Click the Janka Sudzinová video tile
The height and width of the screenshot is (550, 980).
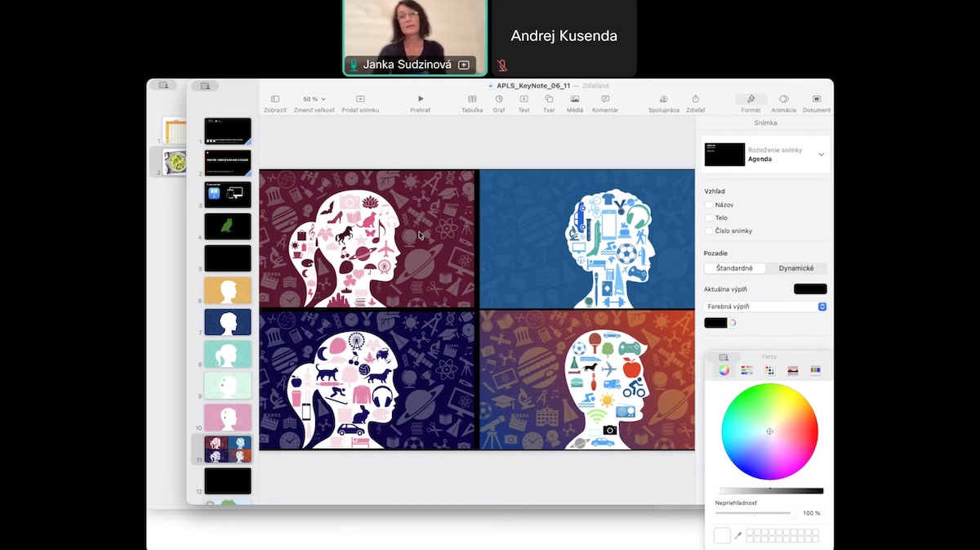coord(416,38)
